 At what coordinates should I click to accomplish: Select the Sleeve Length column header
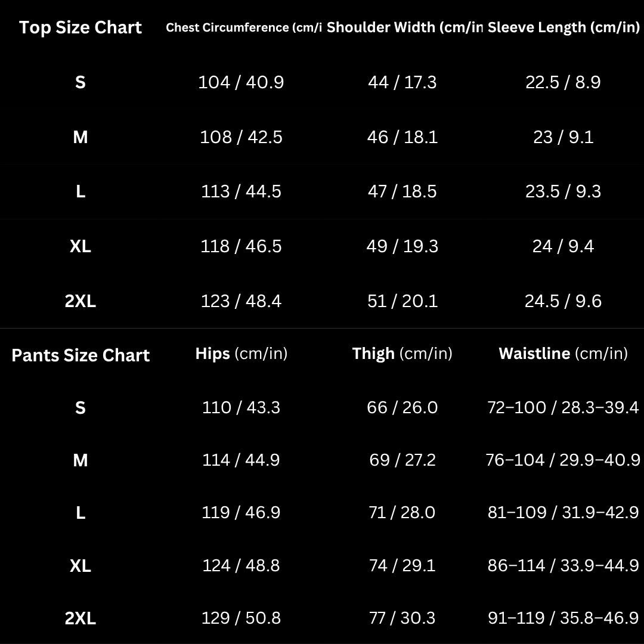point(563,27)
